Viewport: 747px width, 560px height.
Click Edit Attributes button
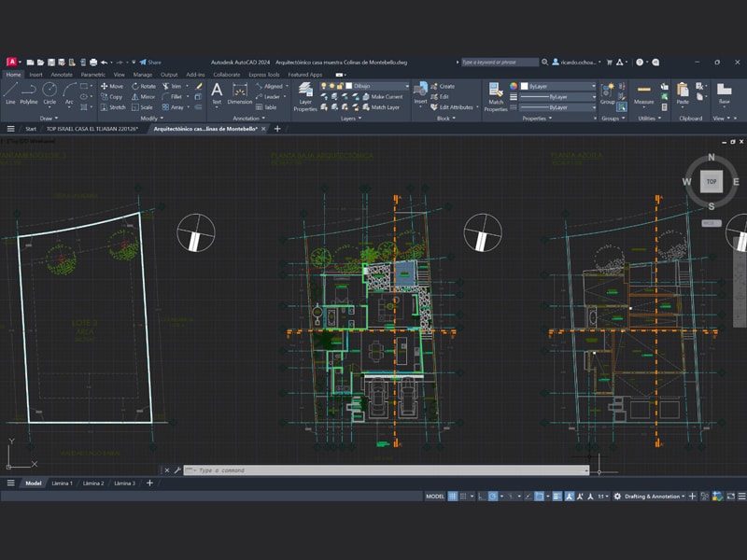pos(452,107)
